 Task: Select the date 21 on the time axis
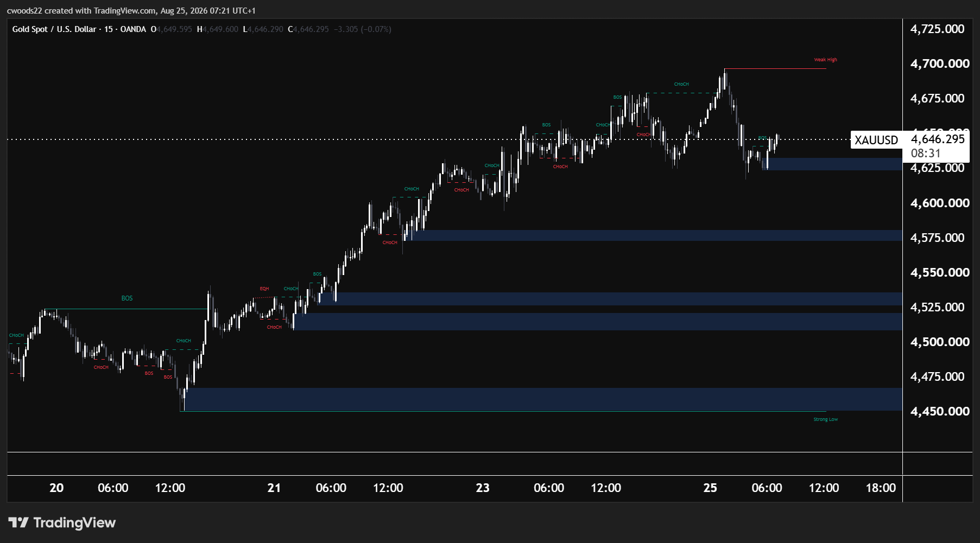click(x=274, y=488)
